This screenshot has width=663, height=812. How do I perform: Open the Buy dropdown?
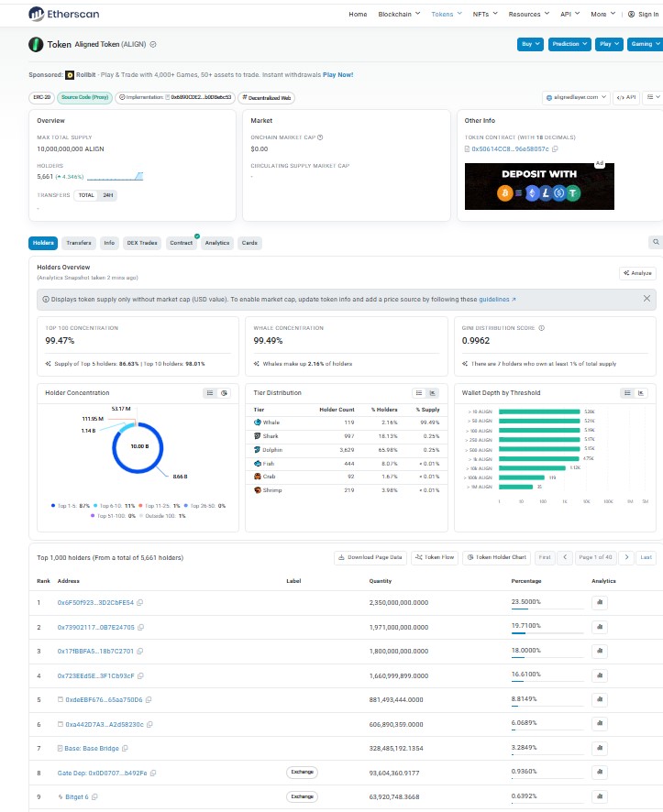pos(530,44)
